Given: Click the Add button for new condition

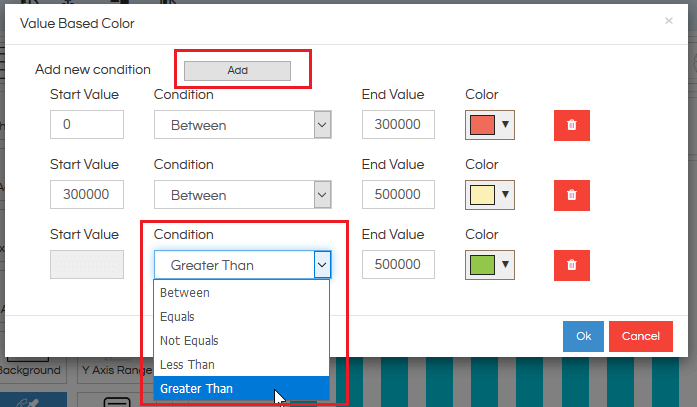Looking at the screenshot, I should pos(237,71).
